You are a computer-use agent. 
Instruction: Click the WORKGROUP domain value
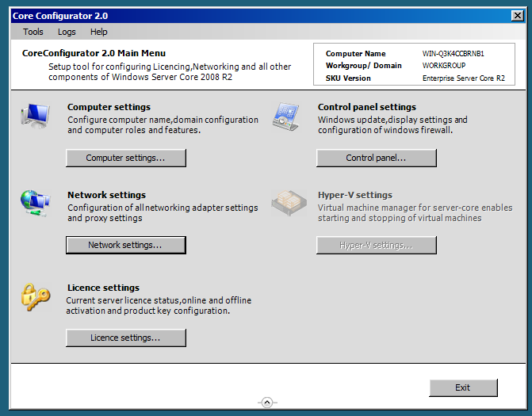click(x=444, y=66)
